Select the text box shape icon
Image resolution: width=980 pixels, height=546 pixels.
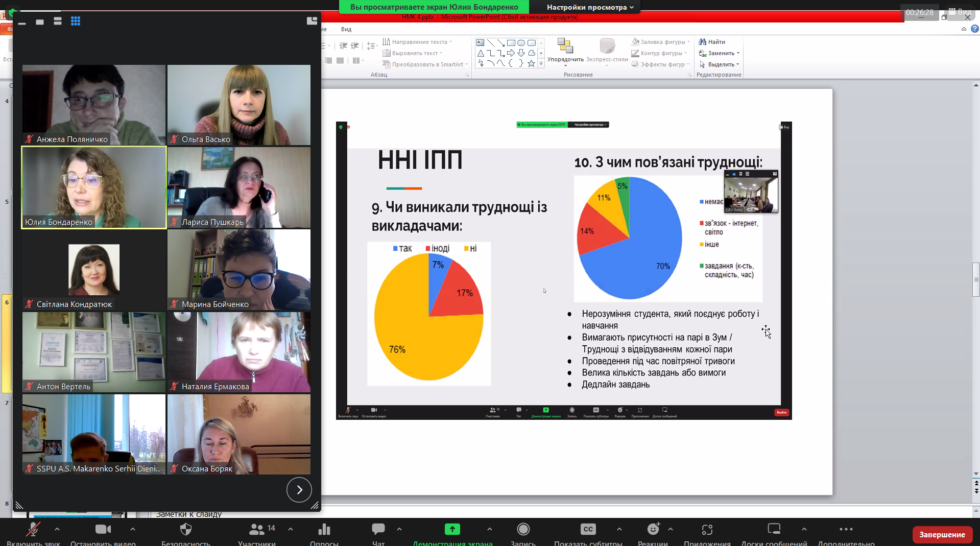pos(480,43)
